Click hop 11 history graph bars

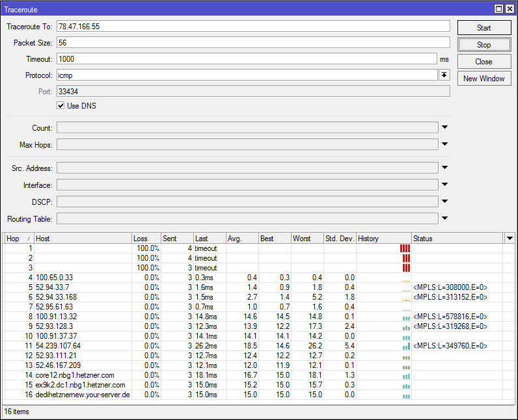(x=406, y=346)
